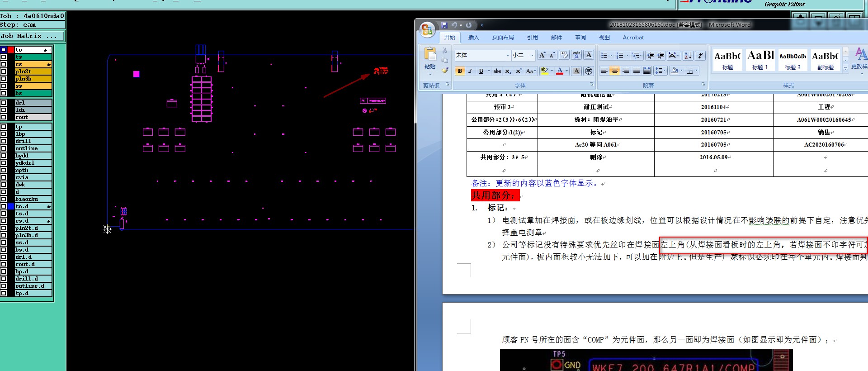Apply distributed alignment
Image resolution: width=868 pixels, height=371 pixels.
(647, 71)
